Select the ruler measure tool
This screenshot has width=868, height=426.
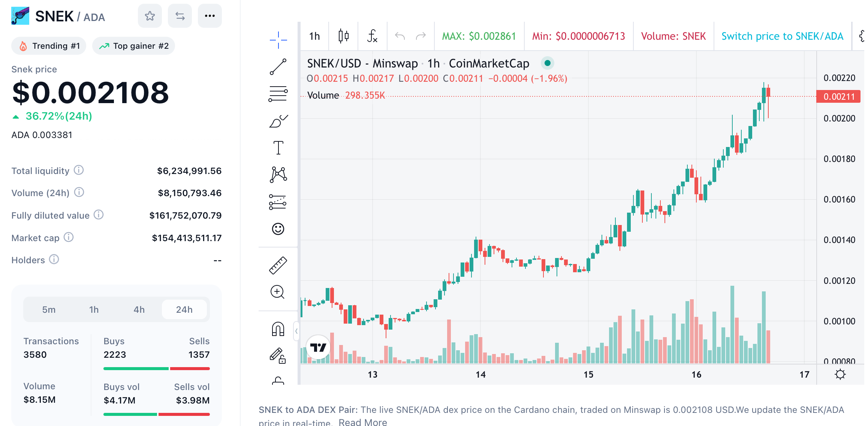coord(278,265)
